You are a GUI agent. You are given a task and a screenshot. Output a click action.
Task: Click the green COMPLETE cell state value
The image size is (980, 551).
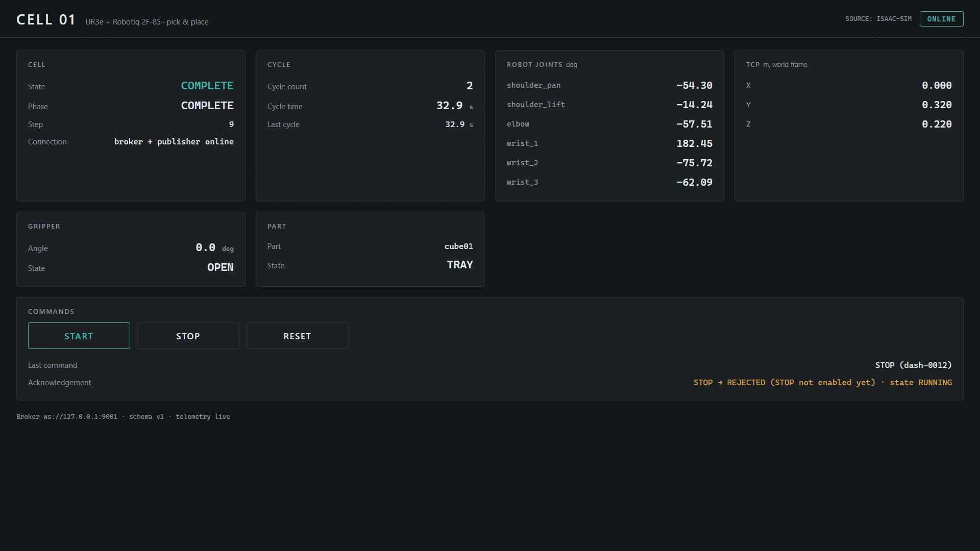pyautogui.click(x=207, y=86)
